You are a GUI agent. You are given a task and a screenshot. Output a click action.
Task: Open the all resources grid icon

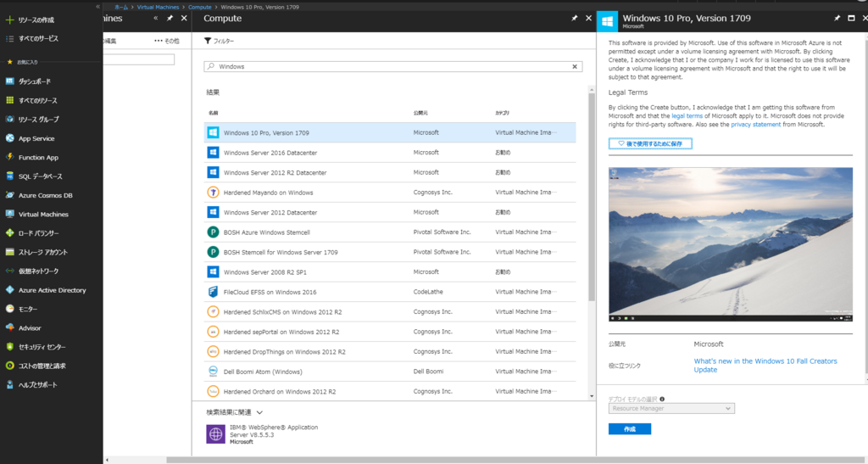[x=9, y=100]
